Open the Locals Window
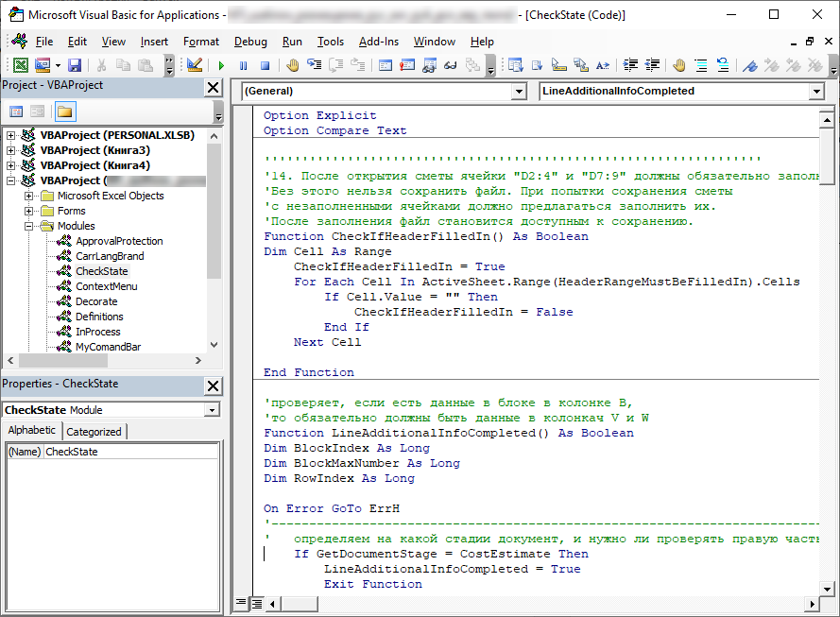 [386, 65]
